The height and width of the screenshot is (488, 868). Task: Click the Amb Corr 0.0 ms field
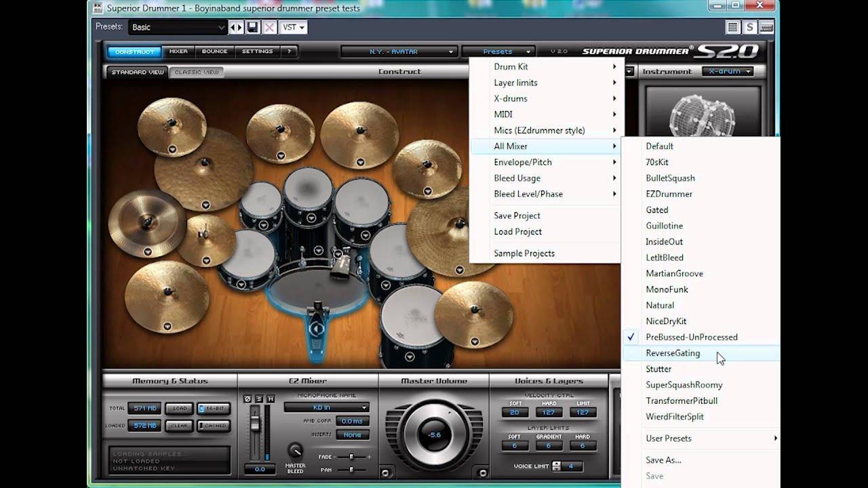click(x=353, y=421)
